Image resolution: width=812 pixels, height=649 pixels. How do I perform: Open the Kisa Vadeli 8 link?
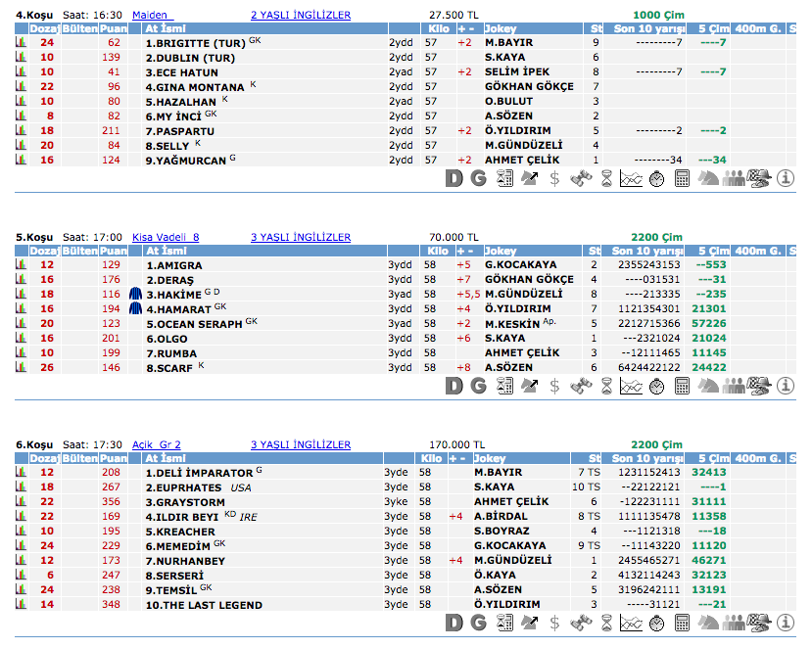tap(166, 237)
